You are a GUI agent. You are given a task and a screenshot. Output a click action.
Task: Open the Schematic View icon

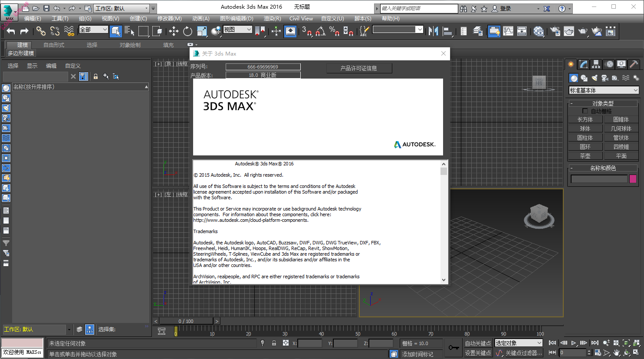point(522,31)
